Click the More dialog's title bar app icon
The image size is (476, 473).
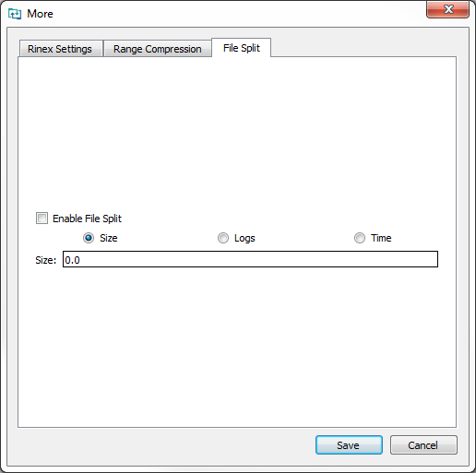tap(15, 14)
